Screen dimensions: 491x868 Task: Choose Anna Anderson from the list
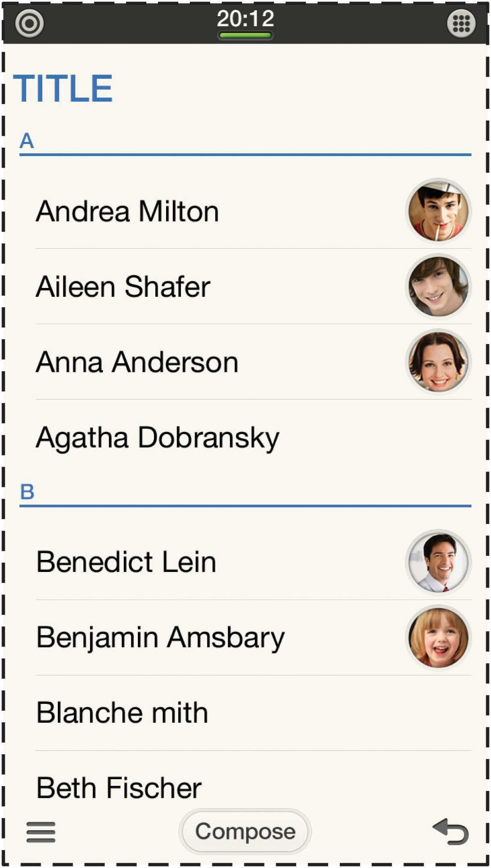click(137, 362)
